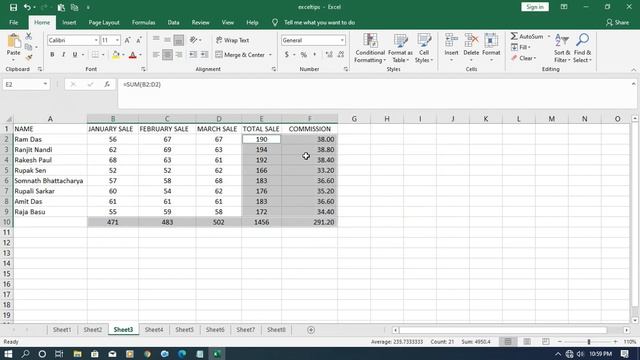Click the Undo arrow icon
The image size is (640, 360).
tap(27, 7)
